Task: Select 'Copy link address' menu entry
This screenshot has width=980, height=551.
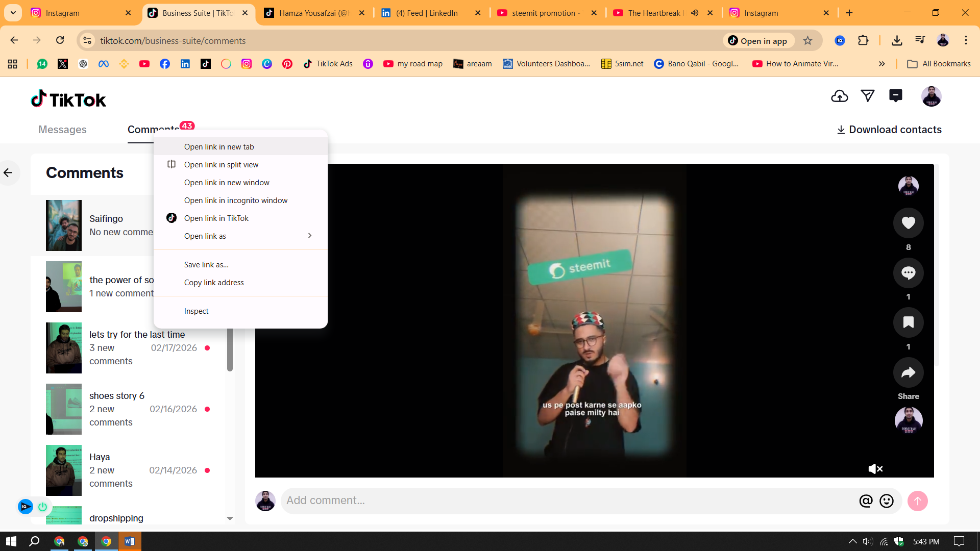Action: (x=213, y=283)
